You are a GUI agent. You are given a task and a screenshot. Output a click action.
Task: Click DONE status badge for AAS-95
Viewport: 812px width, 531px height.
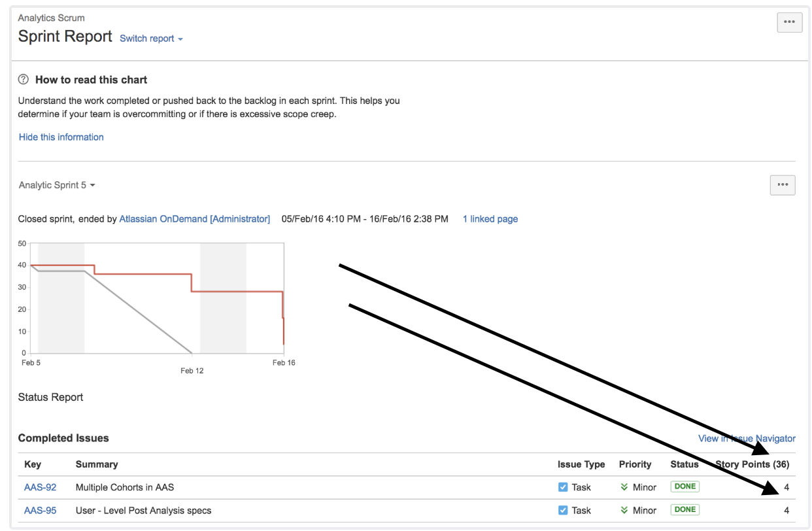[685, 509]
